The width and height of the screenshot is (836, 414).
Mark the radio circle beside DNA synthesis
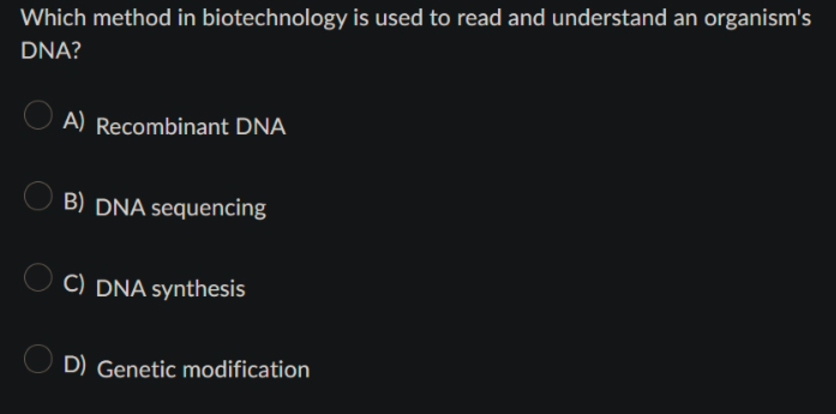pyautogui.click(x=38, y=277)
